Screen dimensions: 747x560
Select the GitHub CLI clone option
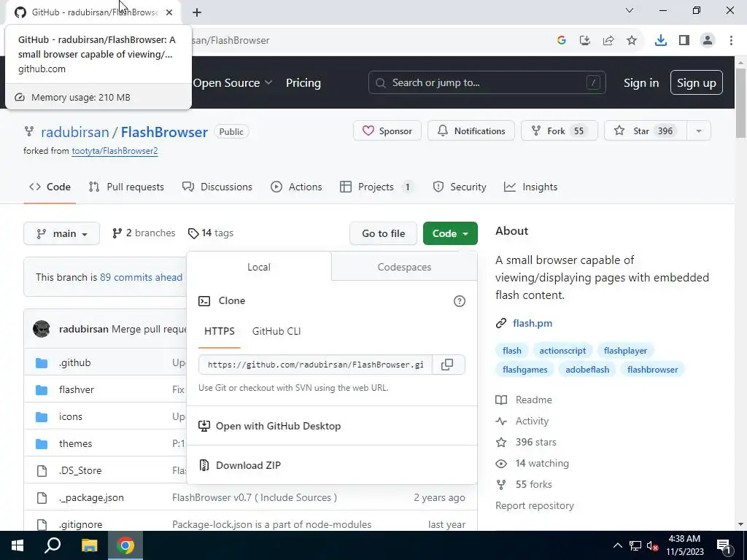(x=276, y=332)
